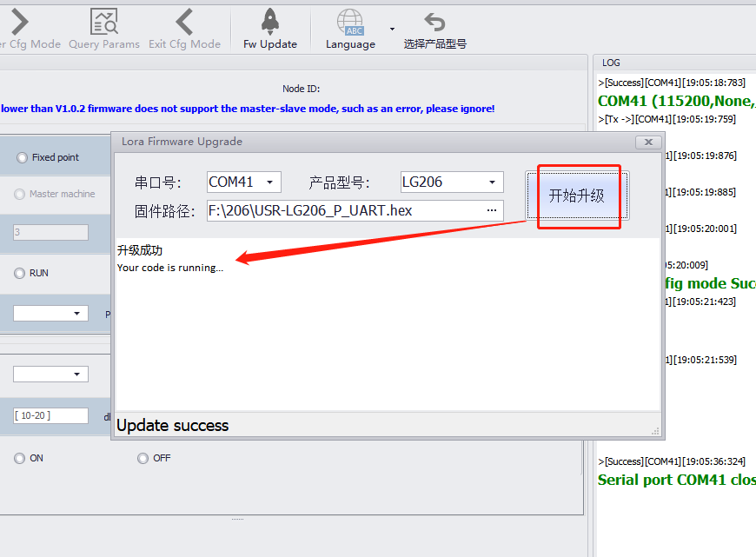The width and height of the screenshot is (756, 557).
Task: Click the Query Params toolbar icon
Action: (104, 22)
